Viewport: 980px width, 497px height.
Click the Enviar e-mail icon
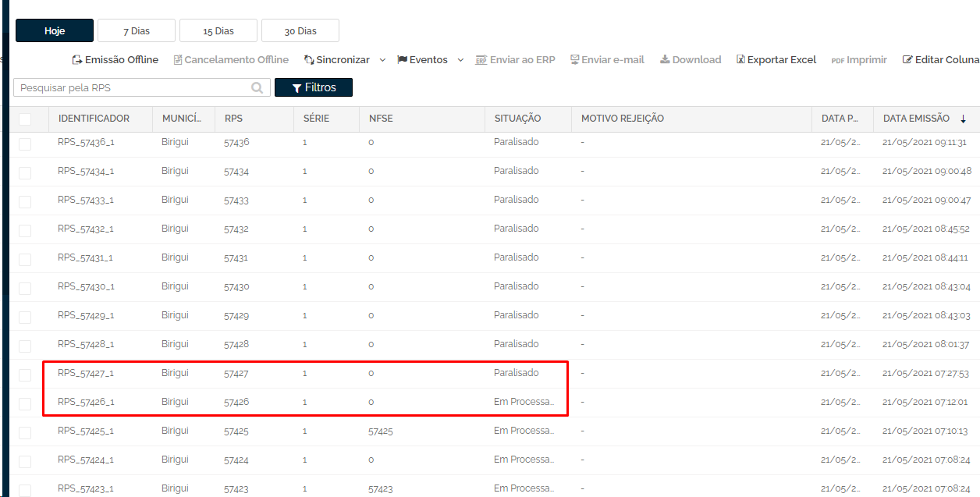pyautogui.click(x=574, y=60)
